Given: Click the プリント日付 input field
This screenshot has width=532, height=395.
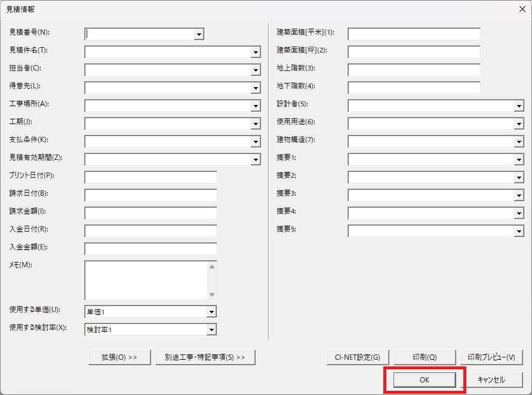Looking at the screenshot, I should point(150,177).
